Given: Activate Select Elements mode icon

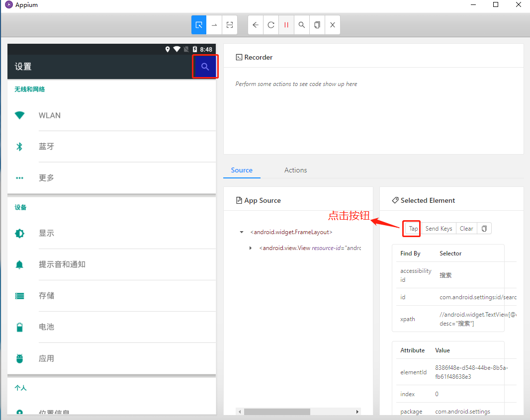Looking at the screenshot, I should point(199,25).
